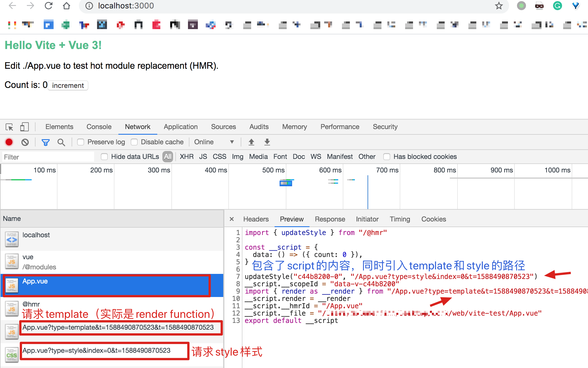Reload the page with the browser refresh icon
This screenshot has height=368, width=588.
click(x=49, y=6)
